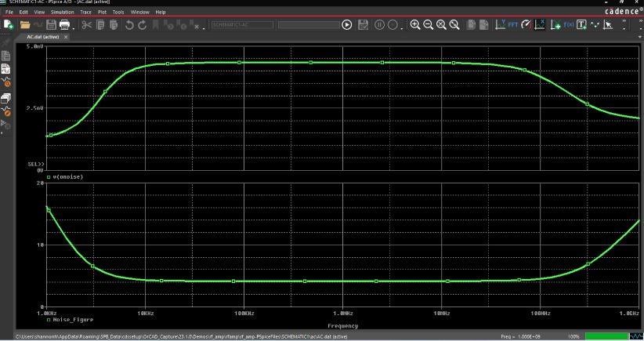Click the 1.0MHz x-axis label

pyautogui.click(x=342, y=314)
